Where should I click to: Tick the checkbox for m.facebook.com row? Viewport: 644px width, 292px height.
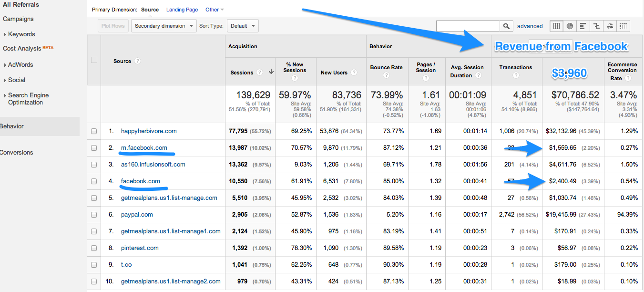coord(94,148)
